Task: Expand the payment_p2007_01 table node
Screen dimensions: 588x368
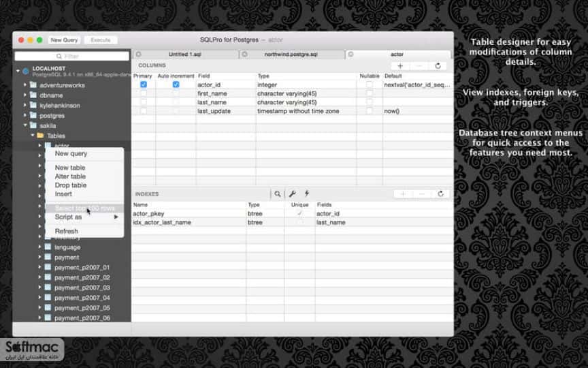Action: pyautogui.click(x=39, y=267)
